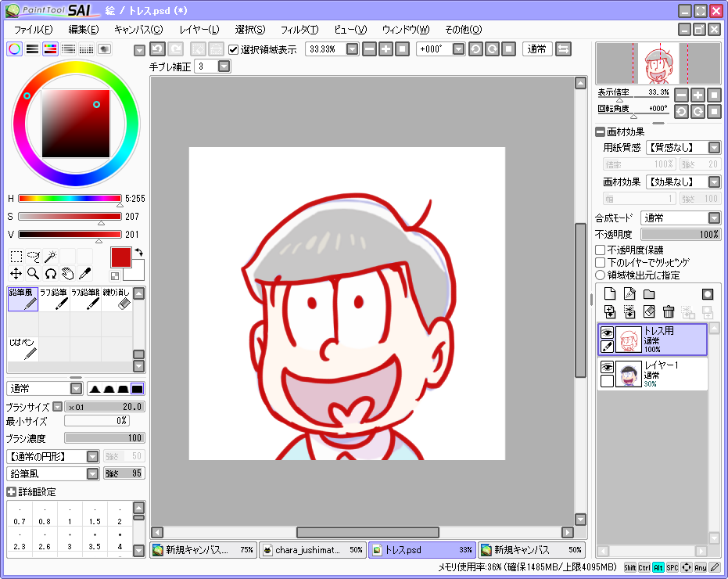The height and width of the screenshot is (579, 728).
Task: Toggle the color mixer panel icon
Action: (68, 49)
